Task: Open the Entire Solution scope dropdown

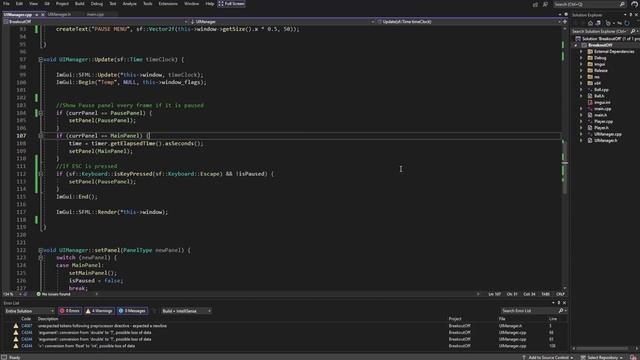Action: click(x=29, y=311)
